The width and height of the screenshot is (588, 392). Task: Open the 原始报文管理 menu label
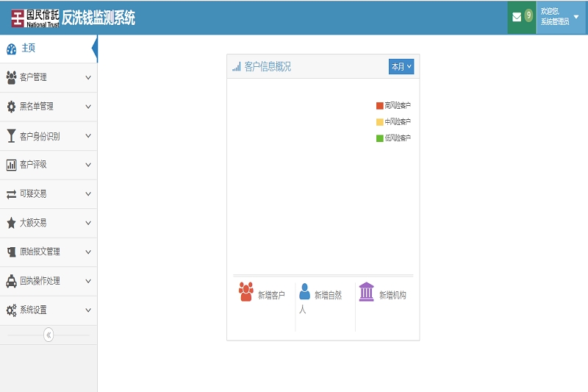(x=40, y=252)
